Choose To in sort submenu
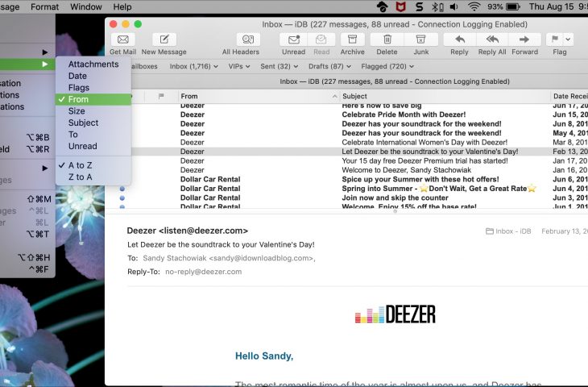 pos(93,135)
